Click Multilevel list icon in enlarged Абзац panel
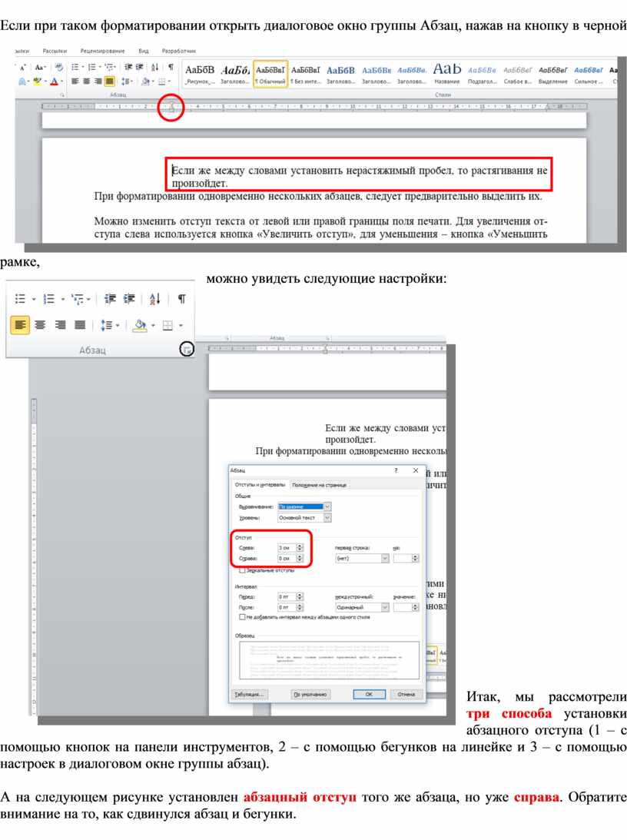Image resolution: width=627 pixels, height=840 pixels. tap(78, 299)
